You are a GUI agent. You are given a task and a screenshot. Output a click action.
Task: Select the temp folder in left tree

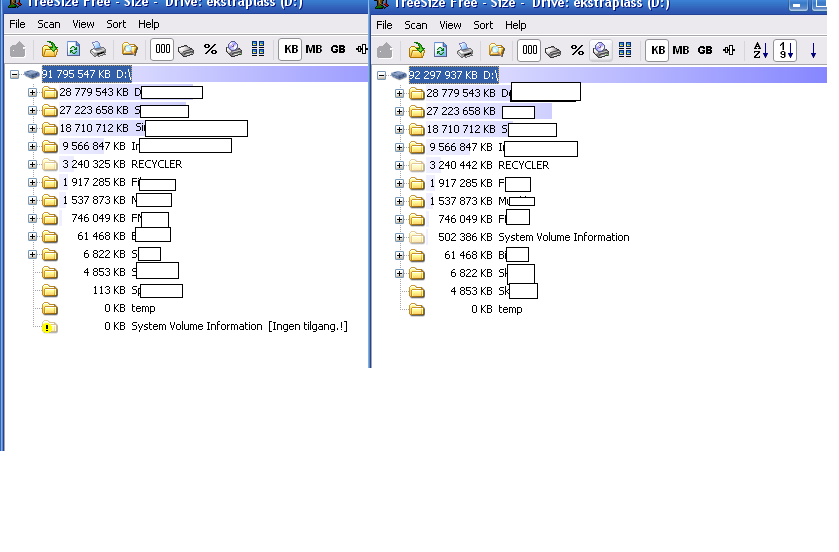coord(143,308)
